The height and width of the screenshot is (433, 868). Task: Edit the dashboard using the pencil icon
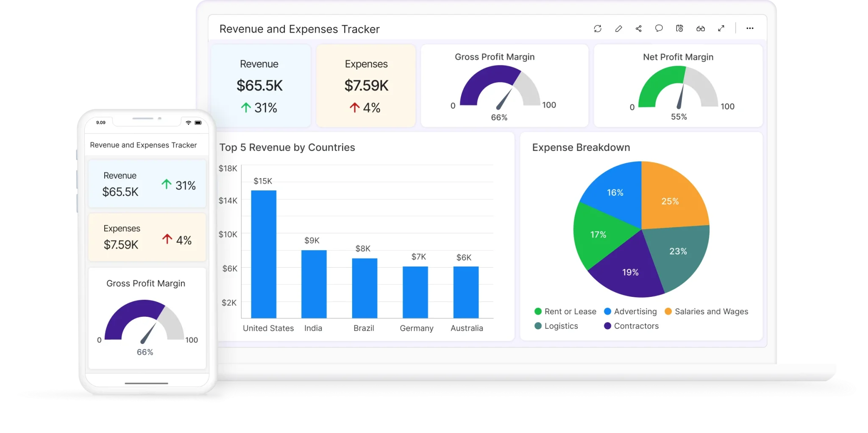[x=618, y=28]
